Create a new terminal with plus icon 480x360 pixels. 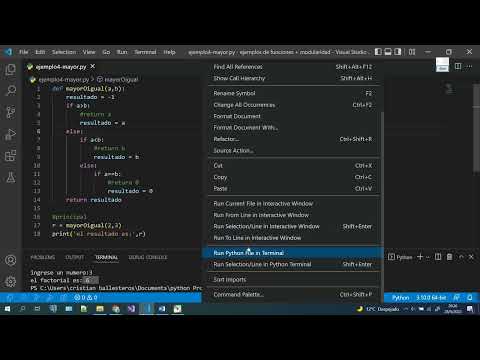pos(420,257)
